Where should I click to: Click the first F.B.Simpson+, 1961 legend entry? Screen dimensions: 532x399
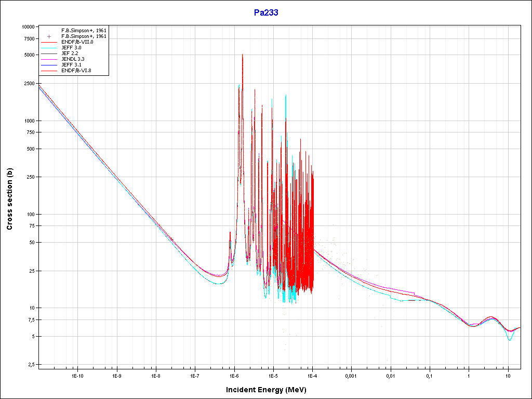83,31
